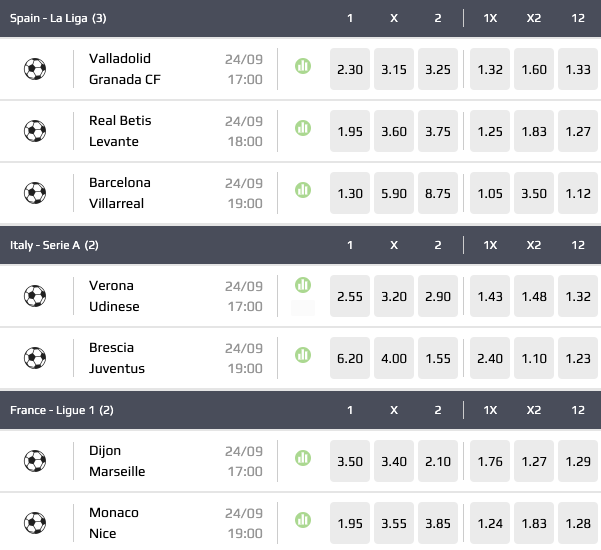Open statistics for Monaco vs Nice
The image size is (601, 550).
tap(302, 519)
